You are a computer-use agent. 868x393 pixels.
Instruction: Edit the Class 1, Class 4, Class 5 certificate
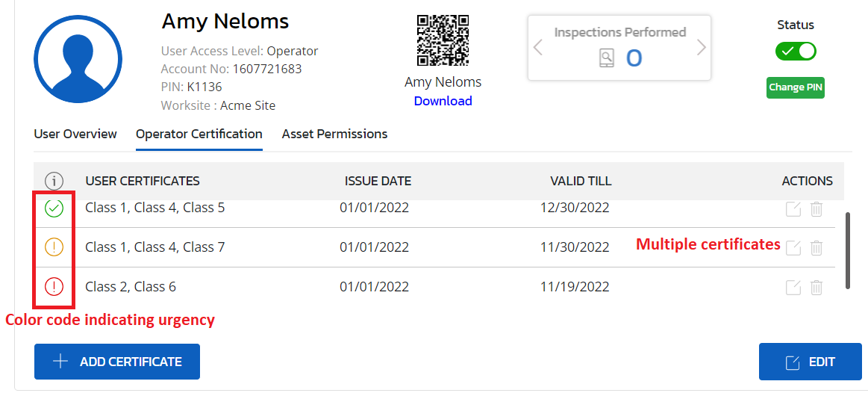pyautogui.click(x=793, y=209)
